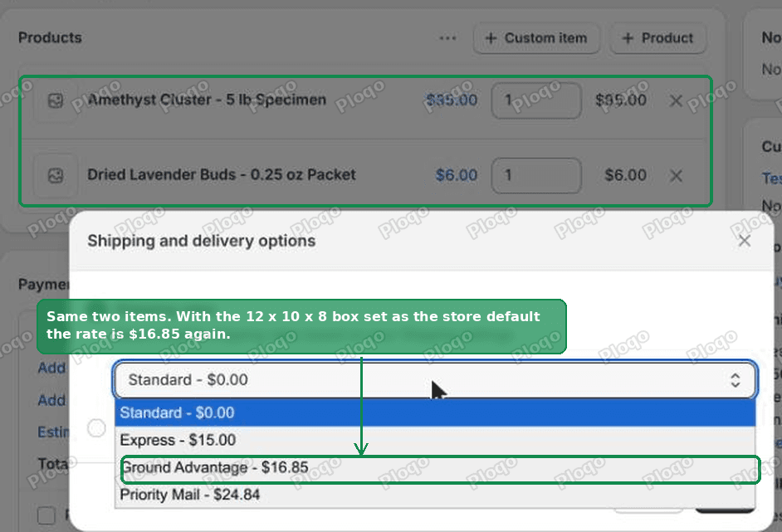Click the Dried Lavender Buds quantity field
Screen dimensions: 782x532
[x=536, y=175]
